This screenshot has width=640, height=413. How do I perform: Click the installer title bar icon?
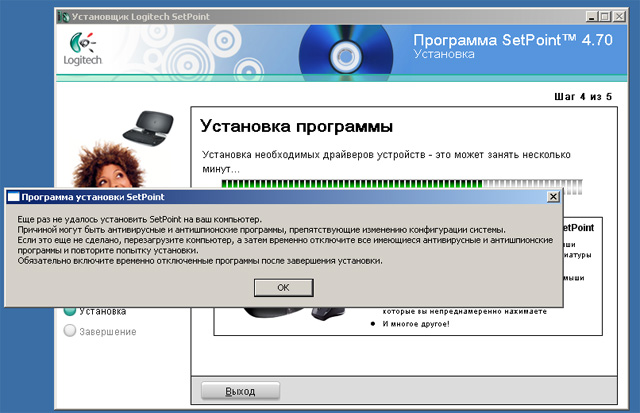(x=63, y=17)
